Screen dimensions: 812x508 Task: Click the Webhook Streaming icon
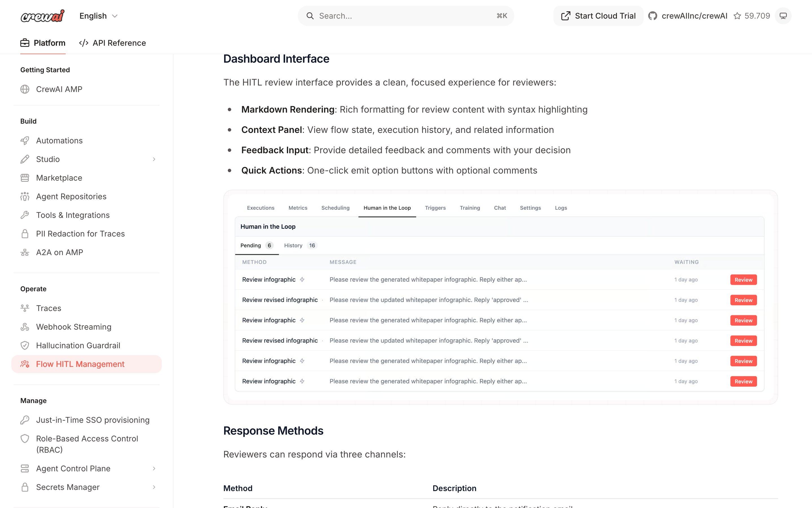point(25,327)
